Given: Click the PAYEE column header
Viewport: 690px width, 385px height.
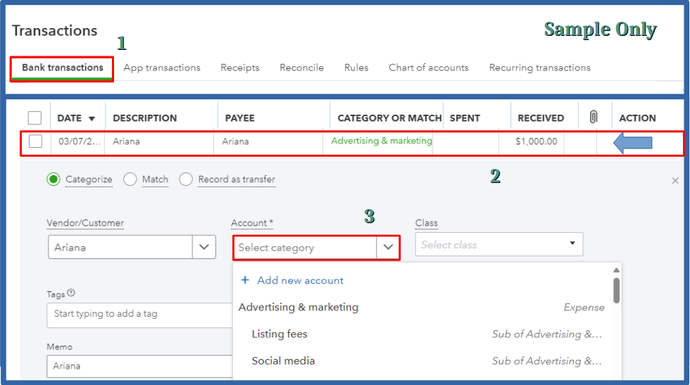Looking at the screenshot, I should [240, 118].
